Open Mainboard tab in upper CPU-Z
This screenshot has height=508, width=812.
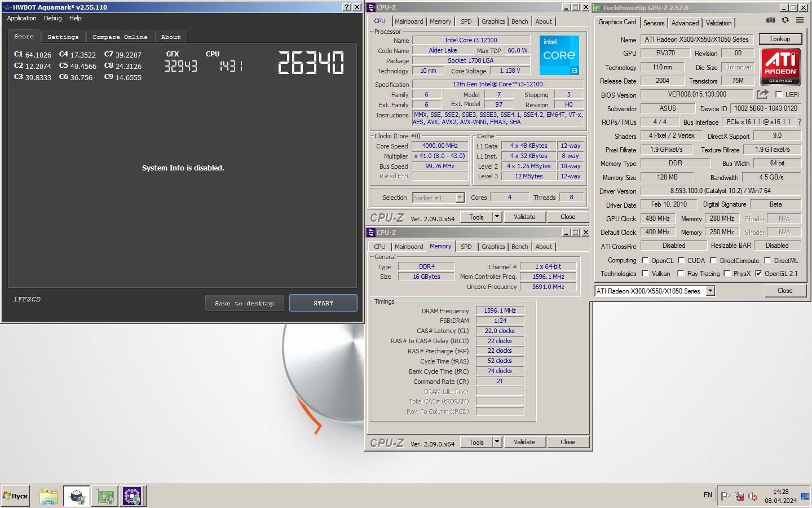coord(409,21)
